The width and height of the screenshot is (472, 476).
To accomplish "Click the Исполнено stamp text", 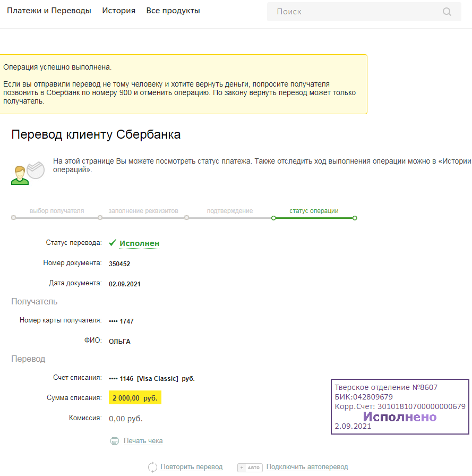I will click(x=400, y=417).
